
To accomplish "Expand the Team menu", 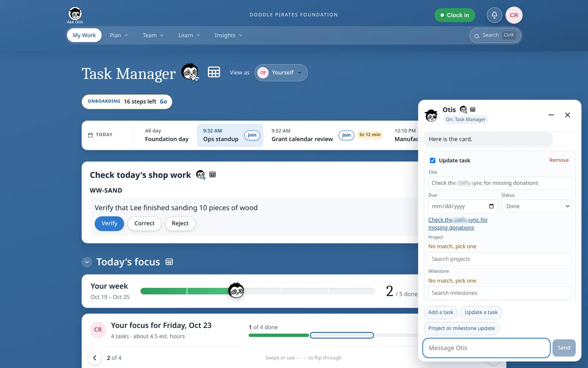I will [x=153, y=35].
